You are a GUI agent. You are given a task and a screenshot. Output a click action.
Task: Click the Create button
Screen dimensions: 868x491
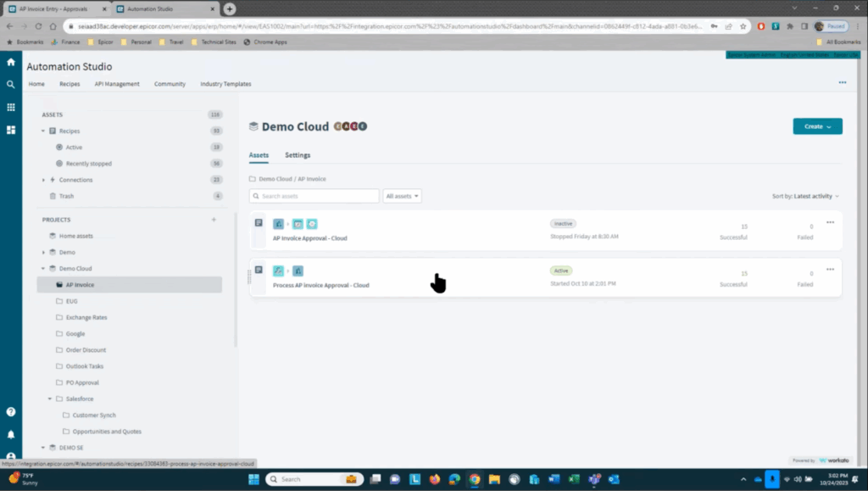point(817,126)
